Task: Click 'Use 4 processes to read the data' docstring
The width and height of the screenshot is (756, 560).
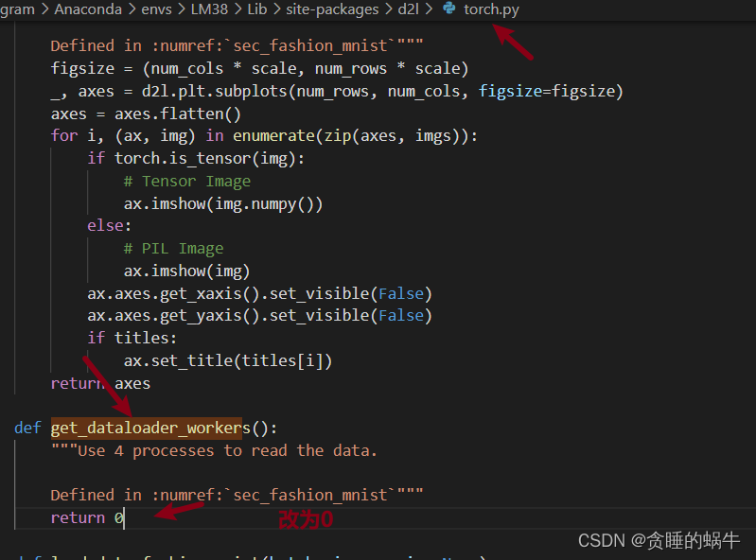Action: point(214,450)
